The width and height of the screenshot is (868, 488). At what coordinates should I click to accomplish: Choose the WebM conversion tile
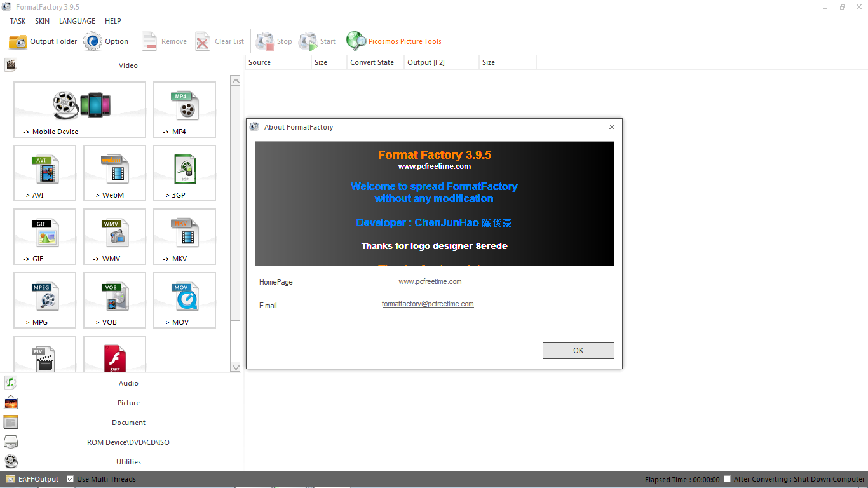[114, 173]
